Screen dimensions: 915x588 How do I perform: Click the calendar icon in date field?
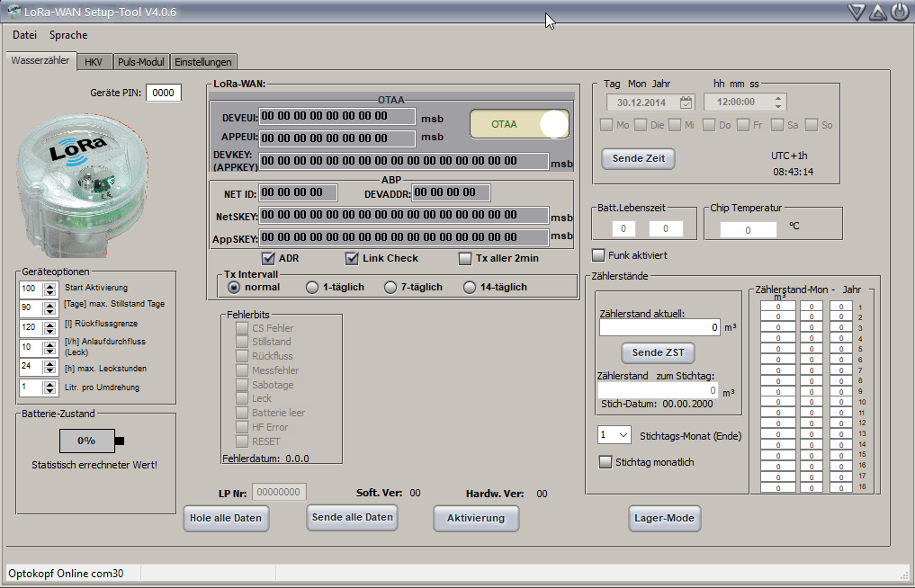(686, 102)
